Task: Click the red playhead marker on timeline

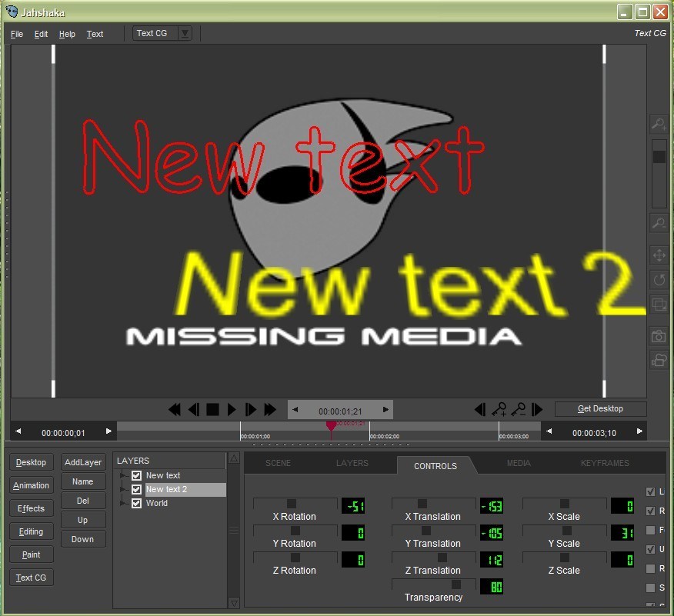Action: [x=331, y=426]
